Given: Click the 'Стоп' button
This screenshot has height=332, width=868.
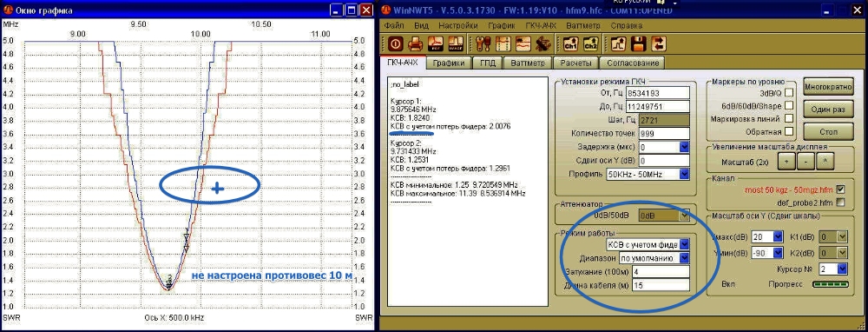Looking at the screenshot, I should pos(828,131).
